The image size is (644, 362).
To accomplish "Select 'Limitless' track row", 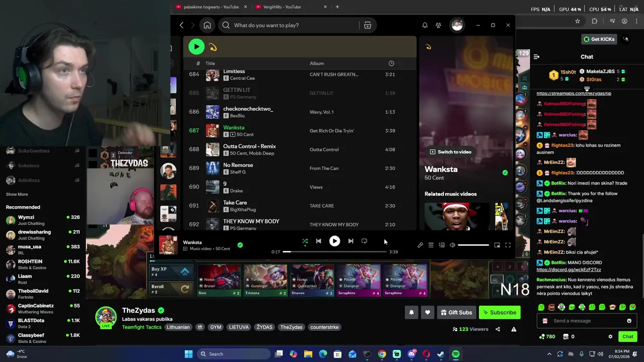I will coord(299,74).
